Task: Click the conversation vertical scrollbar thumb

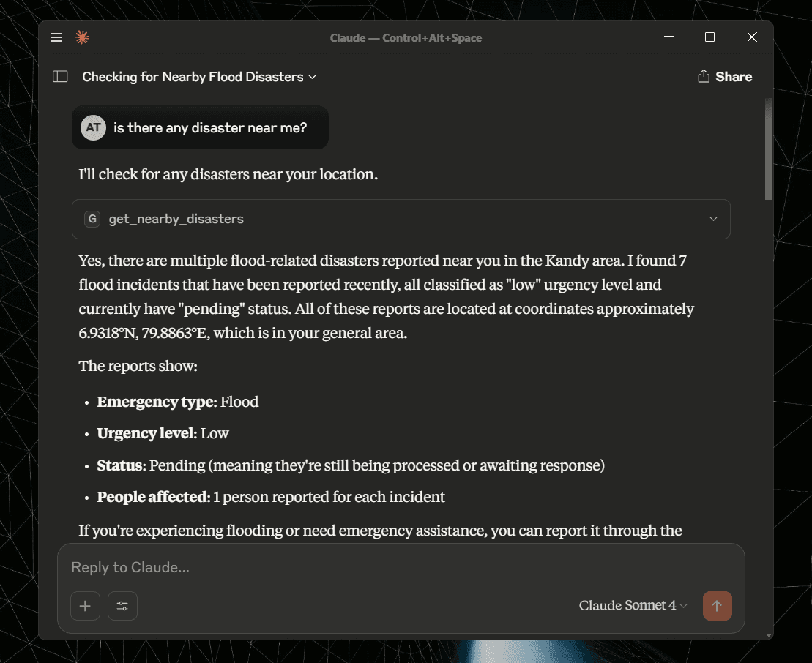Action: tap(769, 149)
